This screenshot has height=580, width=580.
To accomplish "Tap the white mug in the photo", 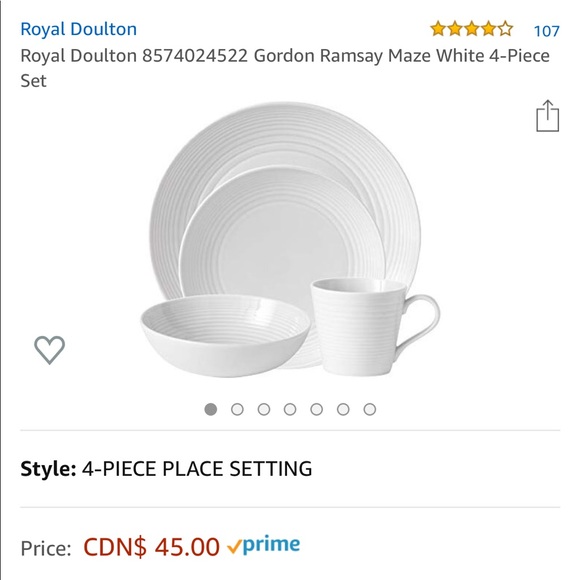I will [x=374, y=327].
